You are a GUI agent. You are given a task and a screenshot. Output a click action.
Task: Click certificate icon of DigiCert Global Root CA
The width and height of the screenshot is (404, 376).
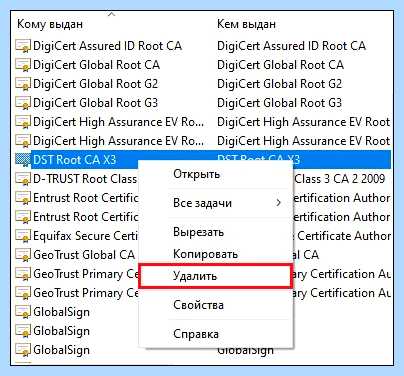pos(23,65)
